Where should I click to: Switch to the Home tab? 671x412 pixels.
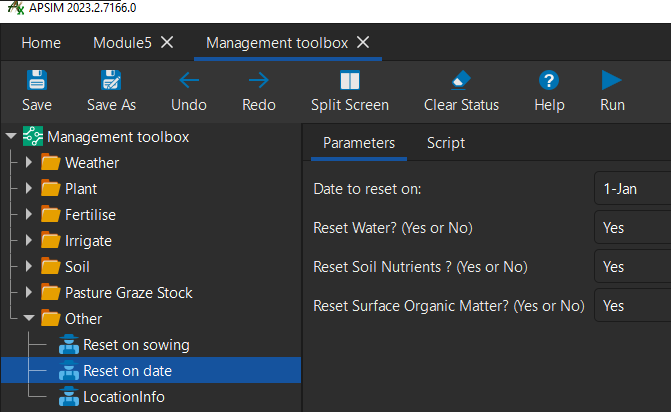click(x=41, y=43)
